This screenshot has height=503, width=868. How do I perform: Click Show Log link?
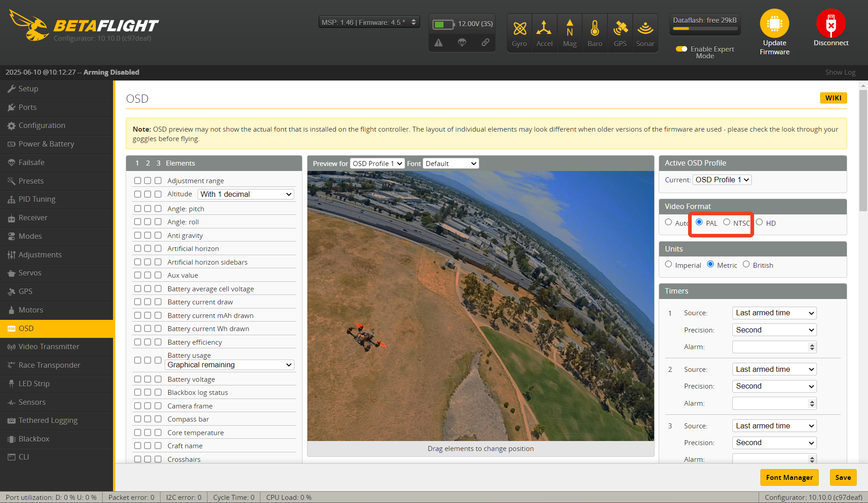click(x=840, y=72)
